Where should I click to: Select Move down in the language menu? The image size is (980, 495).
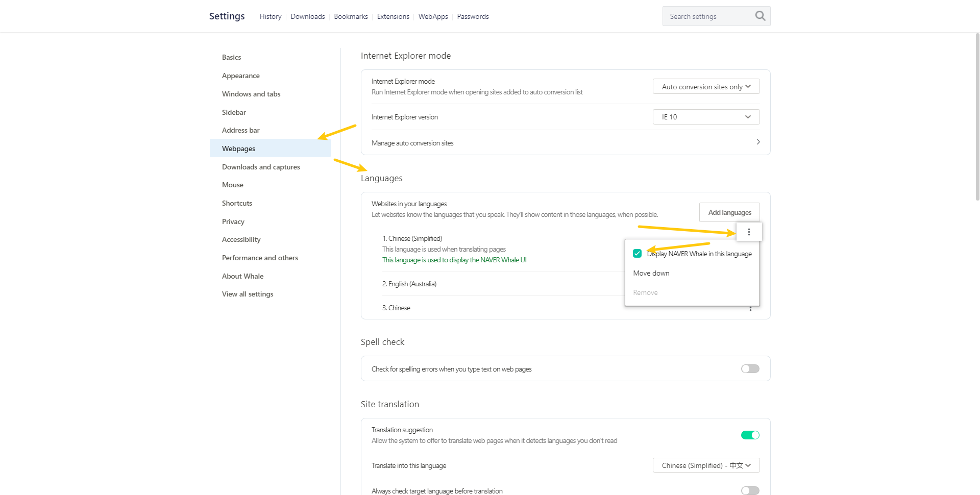tap(651, 274)
